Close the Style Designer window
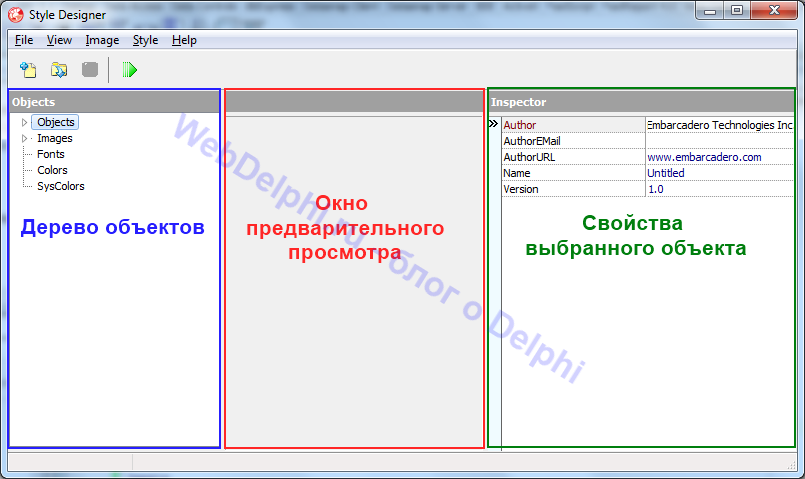The width and height of the screenshot is (805, 479). (774, 10)
